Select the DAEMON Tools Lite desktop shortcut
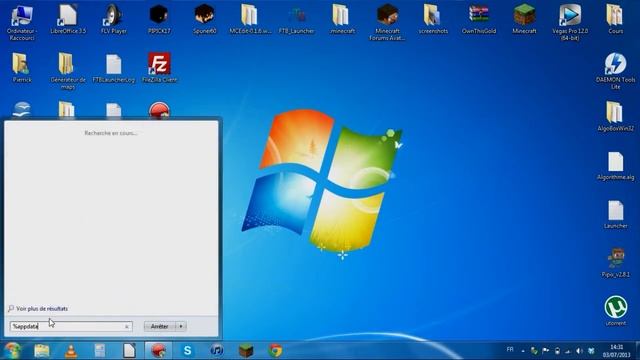 [x=615, y=71]
